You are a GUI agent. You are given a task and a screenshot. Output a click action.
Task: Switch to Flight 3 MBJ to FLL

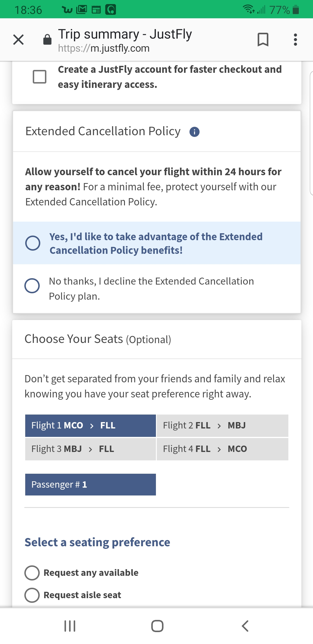90,449
